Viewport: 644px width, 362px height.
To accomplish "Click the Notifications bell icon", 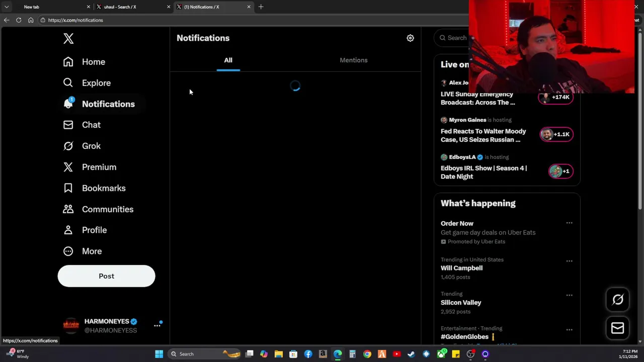I will click(68, 104).
